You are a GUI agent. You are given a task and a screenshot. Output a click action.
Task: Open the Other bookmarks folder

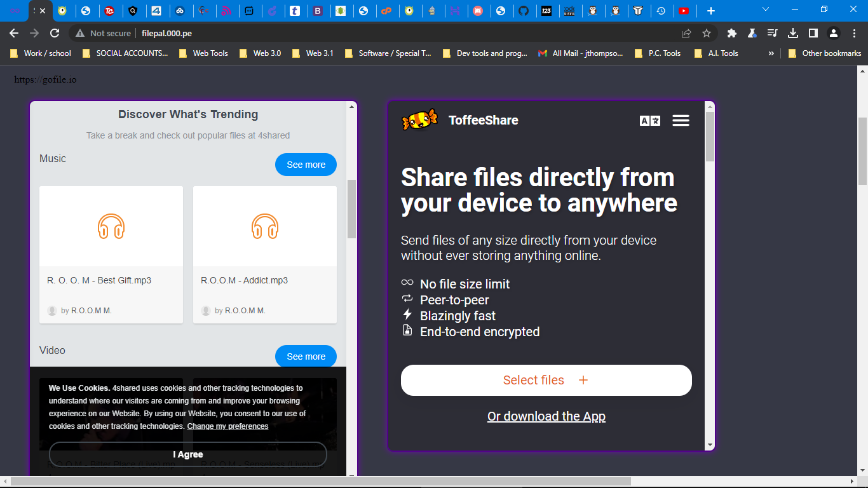click(x=825, y=53)
